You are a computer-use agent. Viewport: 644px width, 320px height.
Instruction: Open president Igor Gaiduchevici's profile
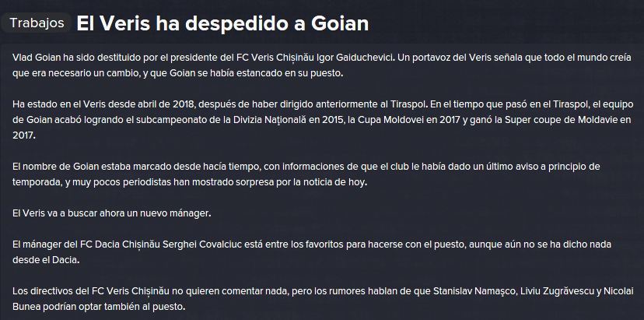(355, 58)
